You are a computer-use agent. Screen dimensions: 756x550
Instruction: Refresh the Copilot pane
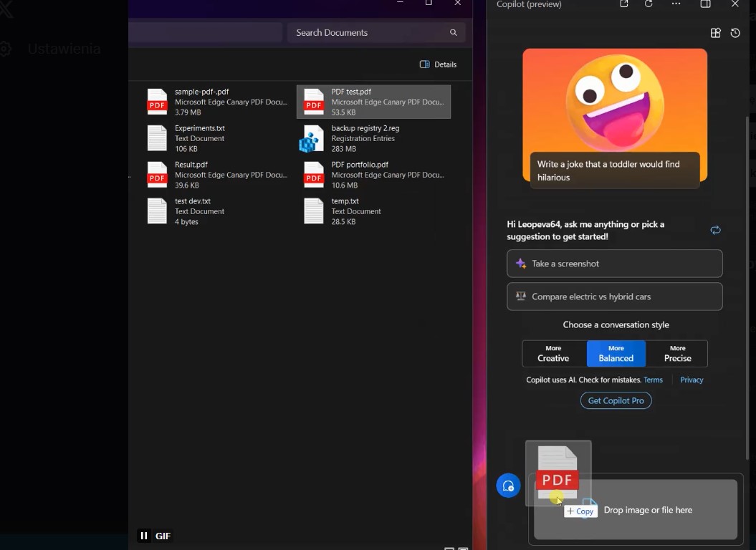click(649, 4)
